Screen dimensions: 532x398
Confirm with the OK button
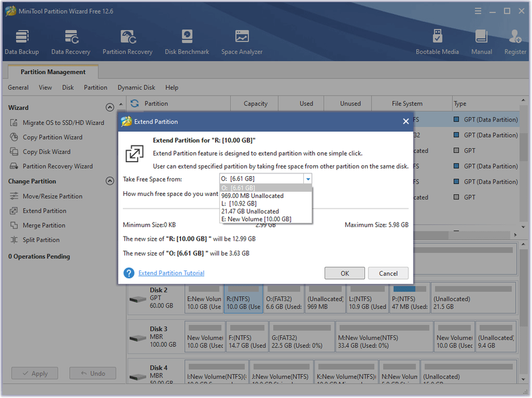344,273
